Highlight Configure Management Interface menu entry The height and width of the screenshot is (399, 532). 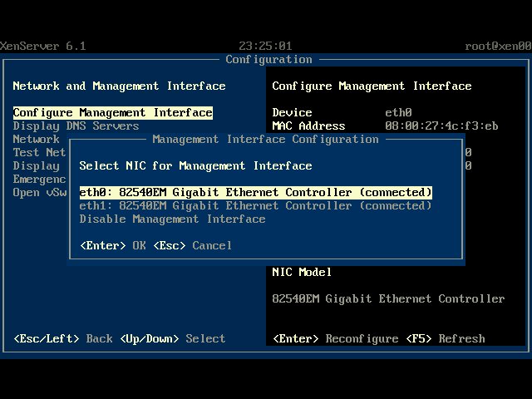point(113,113)
